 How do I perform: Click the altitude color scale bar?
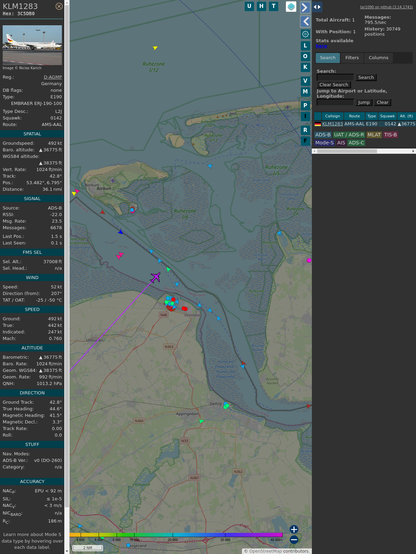point(176,535)
